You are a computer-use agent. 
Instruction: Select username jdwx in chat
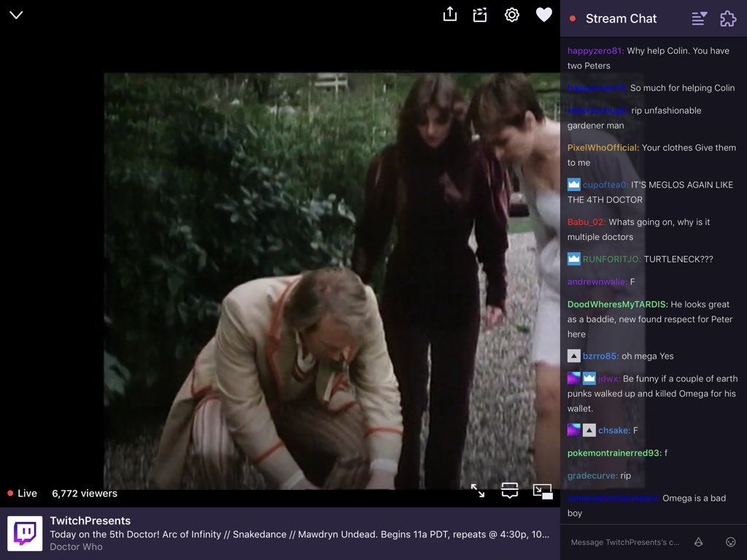coord(609,378)
